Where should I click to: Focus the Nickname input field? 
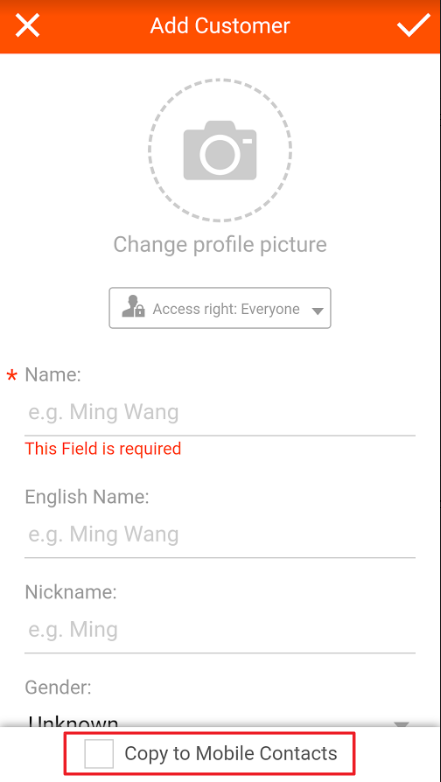(220, 630)
